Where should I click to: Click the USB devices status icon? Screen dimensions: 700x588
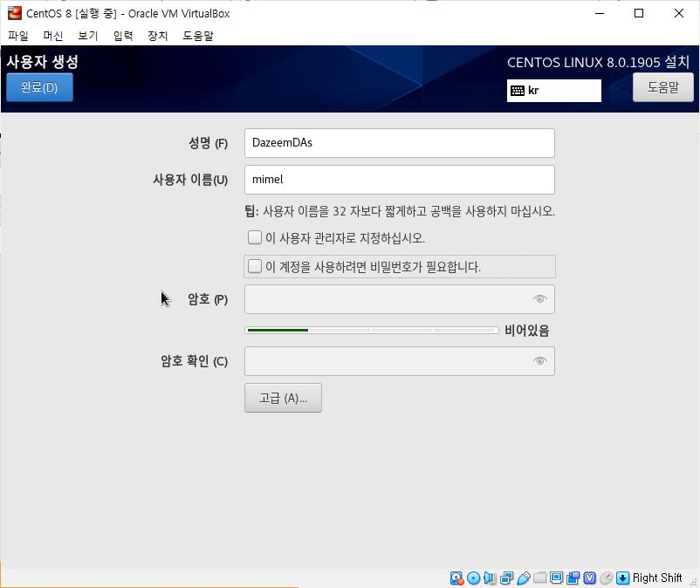(x=523, y=578)
